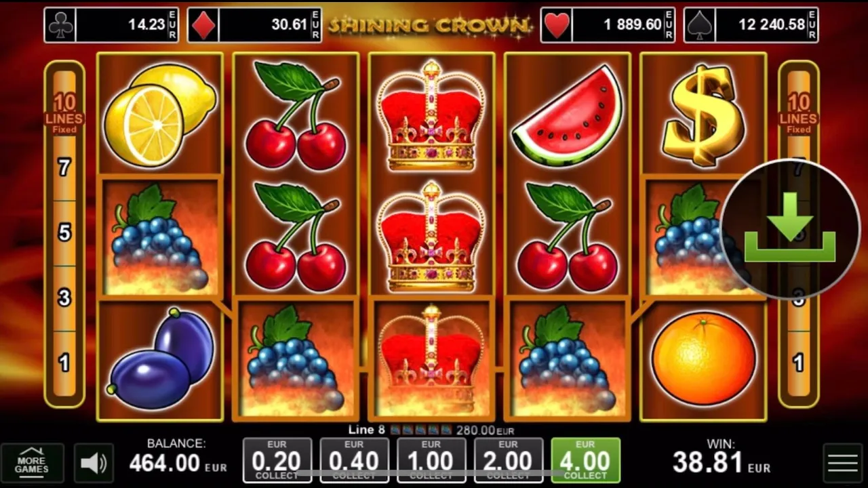Click the spades jackpot icon
Screen dimensions: 868x488
pos(700,25)
